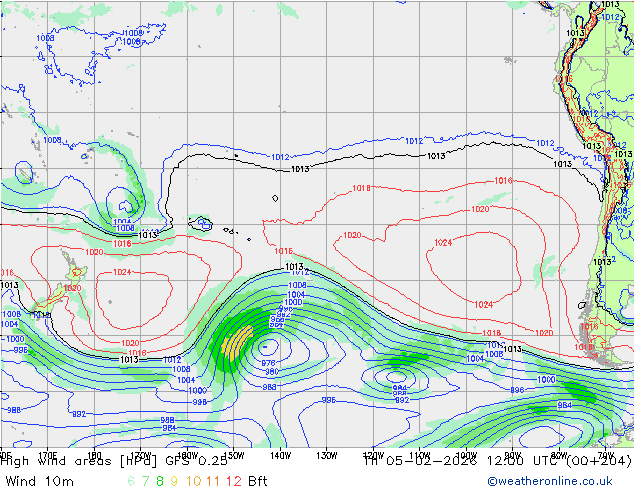The height and width of the screenshot is (490, 634).
Task: Click the '980' isobar label below the storm
Action: pyautogui.click(x=272, y=372)
